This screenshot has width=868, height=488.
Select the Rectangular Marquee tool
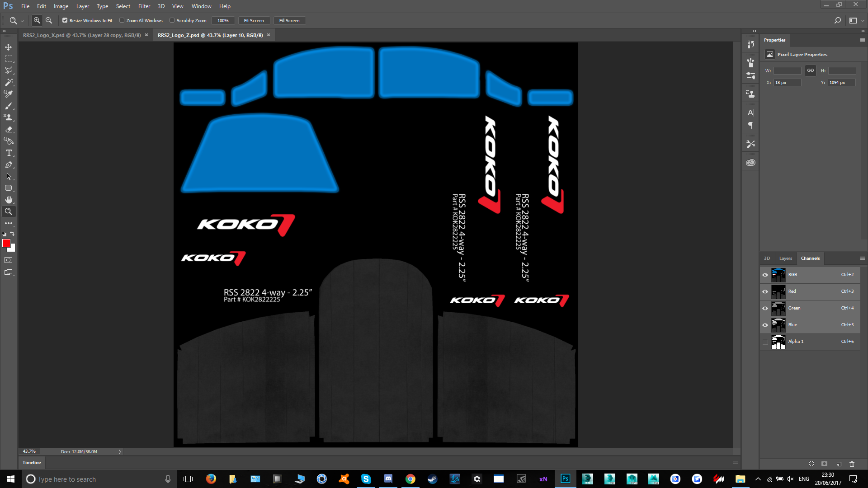9,59
